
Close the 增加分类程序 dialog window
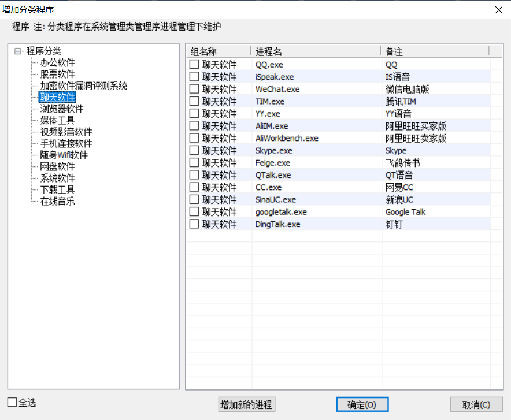[x=499, y=9]
